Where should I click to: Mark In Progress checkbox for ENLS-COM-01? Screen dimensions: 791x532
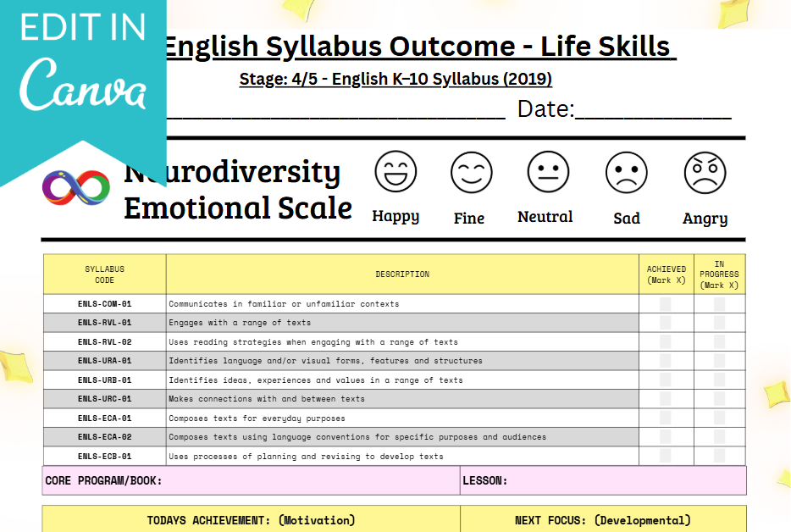[x=719, y=304]
